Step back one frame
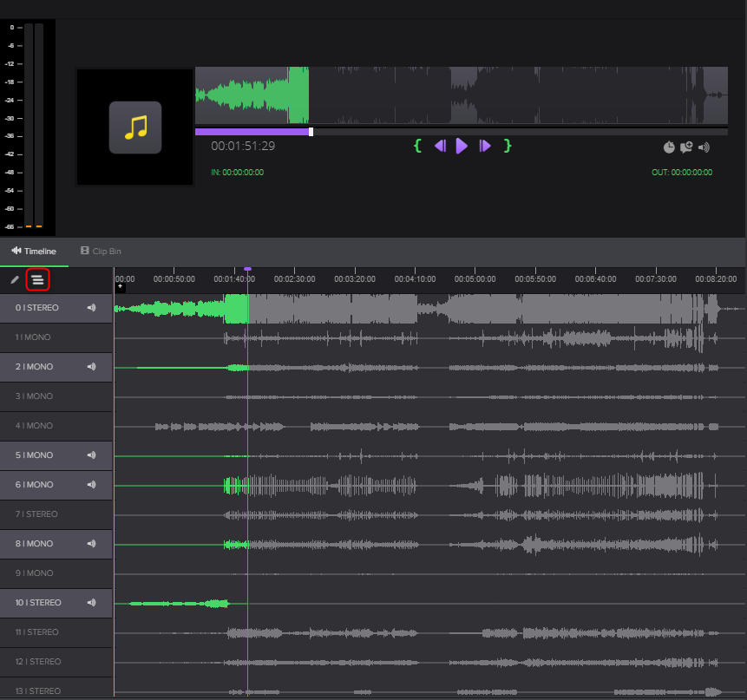This screenshot has height=700, width=747. [x=440, y=147]
